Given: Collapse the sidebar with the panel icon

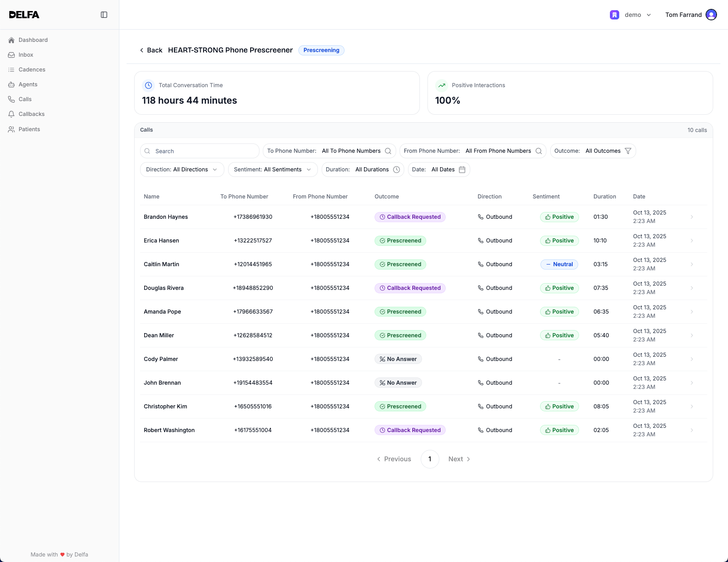Looking at the screenshot, I should click(x=104, y=15).
